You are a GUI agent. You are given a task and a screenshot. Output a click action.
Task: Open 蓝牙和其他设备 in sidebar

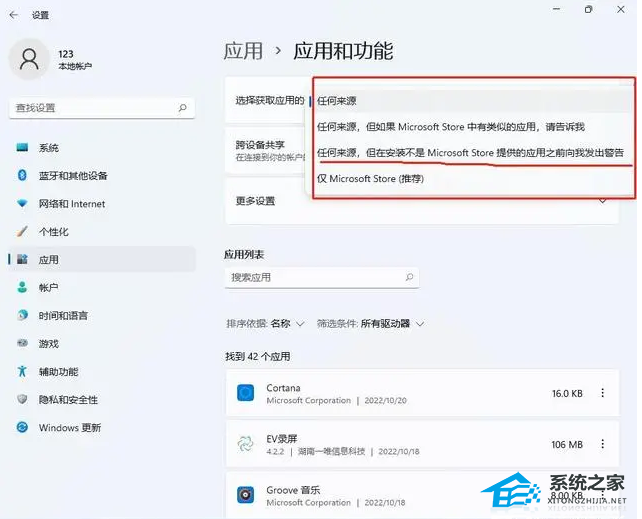pos(72,176)
